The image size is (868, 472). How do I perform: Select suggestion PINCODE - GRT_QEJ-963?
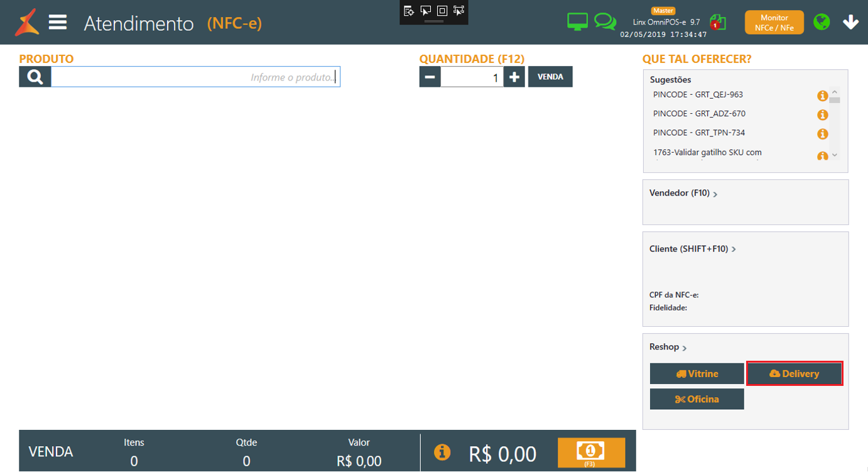[698, 95]
